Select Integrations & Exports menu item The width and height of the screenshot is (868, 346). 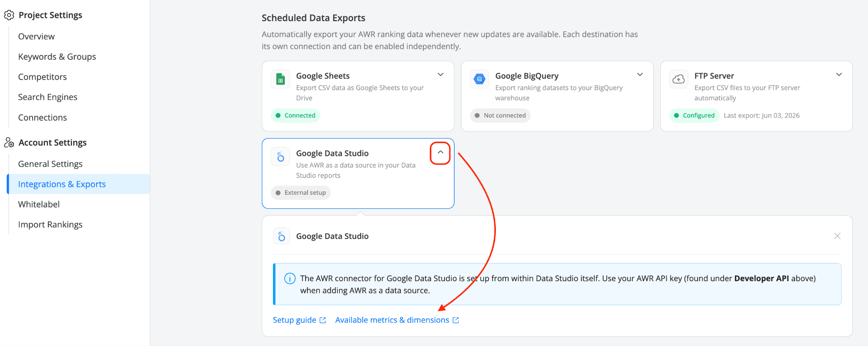tap(78, 184)
